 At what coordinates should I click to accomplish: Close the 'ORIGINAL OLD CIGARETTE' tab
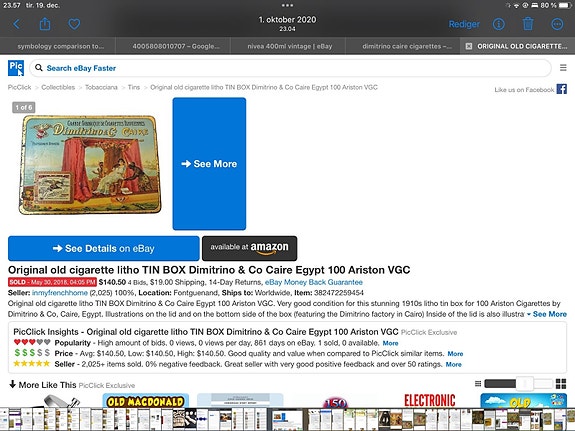tap(469, 46)
